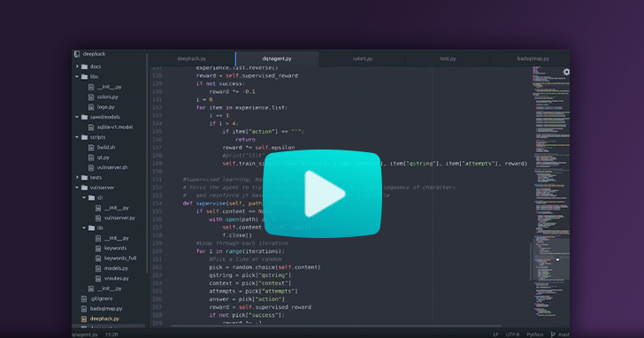Open __init__.py just below lib folder
The height and width of the screenshot is (338, 644).
(x=116, y=238)
